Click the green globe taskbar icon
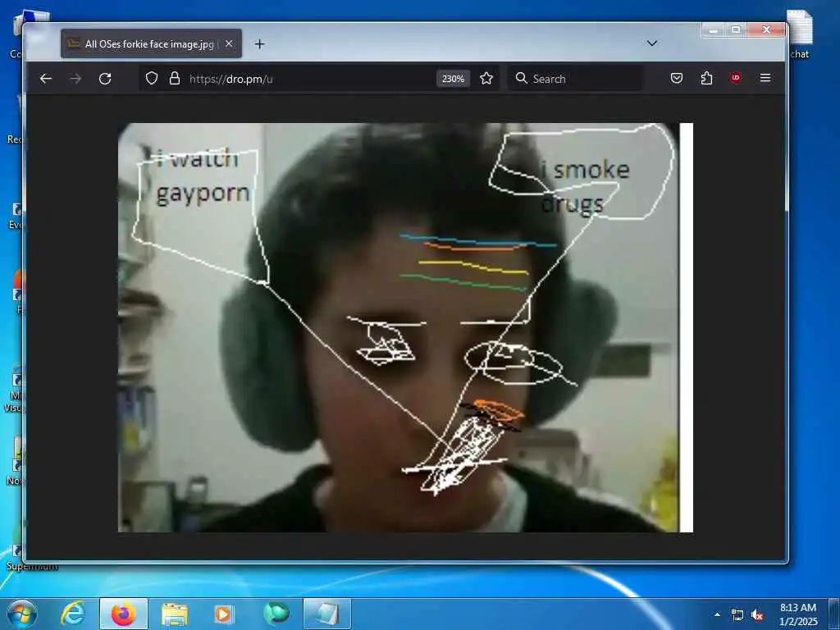The height and width of the screenshot is (630, 840). click(276, 614)
